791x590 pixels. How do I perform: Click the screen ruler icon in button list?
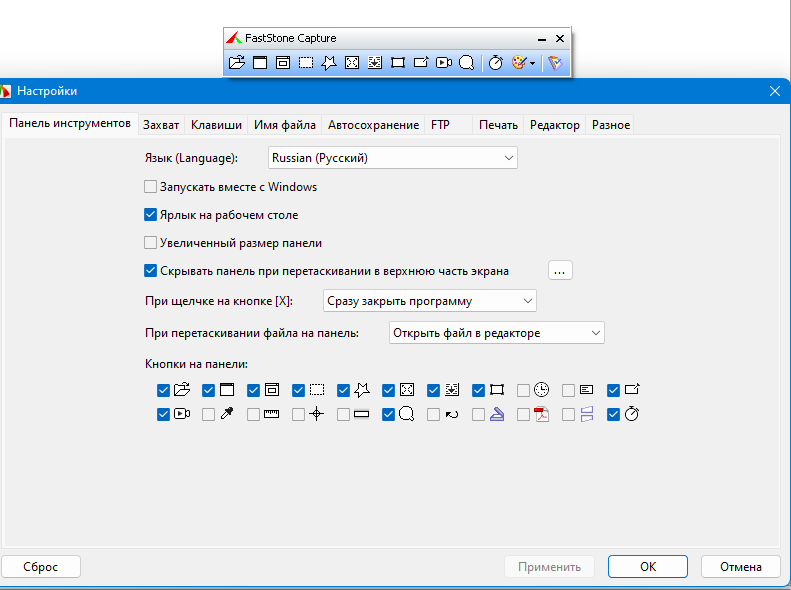tap(271, 414)
